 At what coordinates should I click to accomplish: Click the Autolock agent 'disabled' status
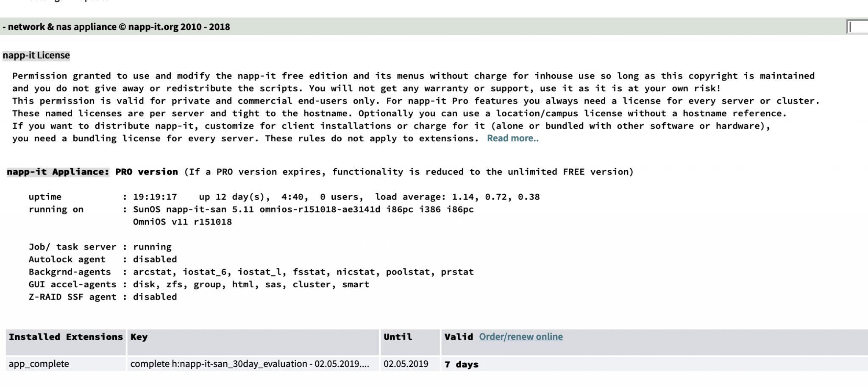(x=155, y=259)
